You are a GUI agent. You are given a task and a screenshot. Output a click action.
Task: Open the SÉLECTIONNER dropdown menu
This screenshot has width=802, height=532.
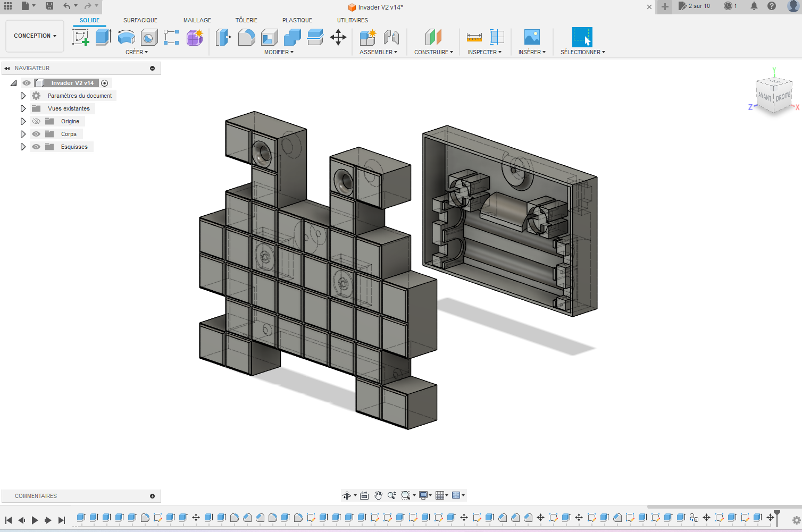click(582, 52)
